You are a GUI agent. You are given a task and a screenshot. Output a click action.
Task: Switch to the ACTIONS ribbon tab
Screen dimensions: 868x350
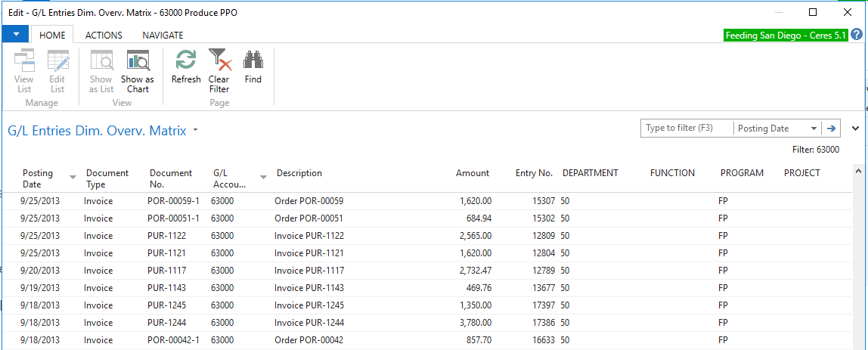(x=104, y=35)
